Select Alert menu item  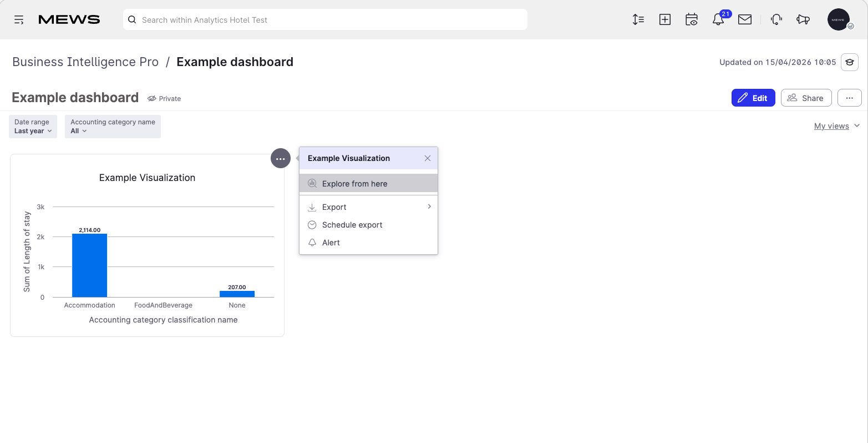click(x=369, y=243)
